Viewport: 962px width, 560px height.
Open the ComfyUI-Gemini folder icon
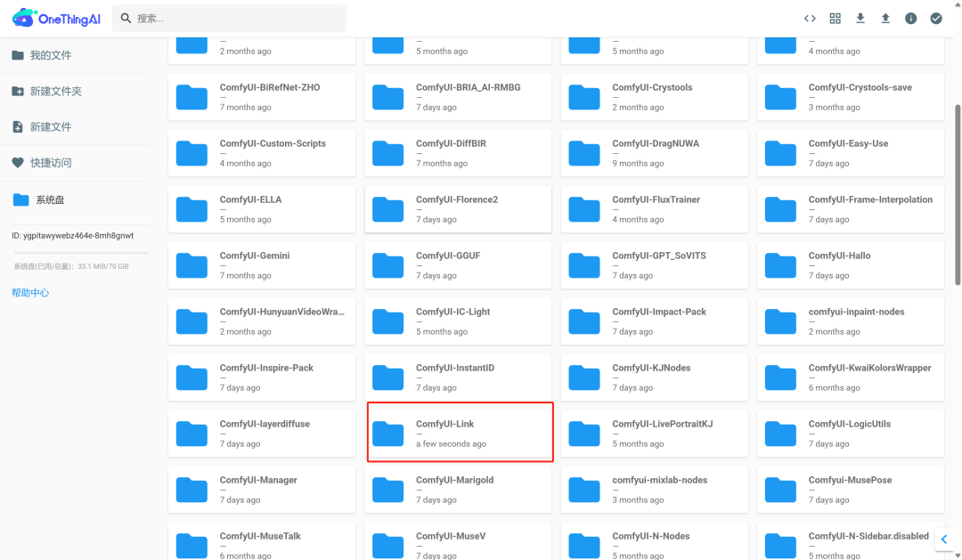coord(192,265)
